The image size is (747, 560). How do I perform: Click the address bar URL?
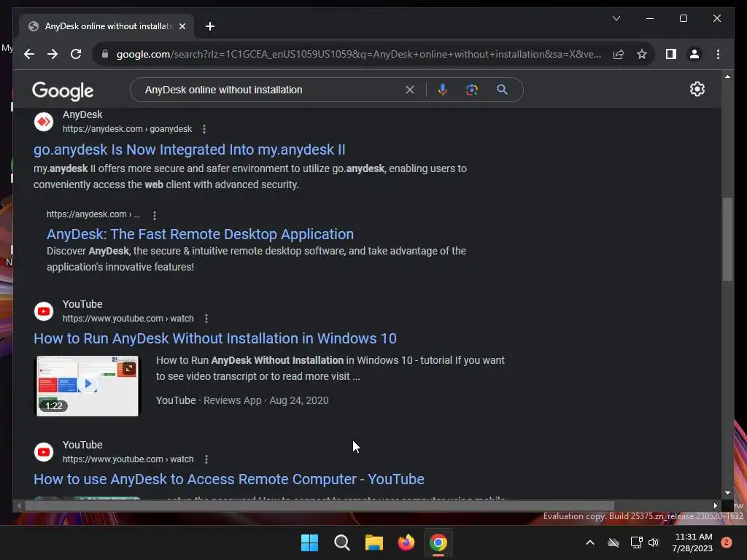(358, 54)
